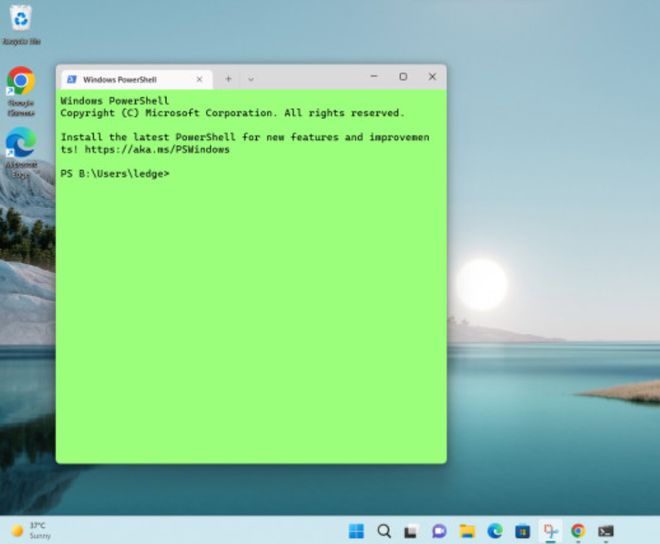The height and width of the screenshot is (544, 660).
Task: Switch to Terminal via taskbar icon
Action: 606,531
